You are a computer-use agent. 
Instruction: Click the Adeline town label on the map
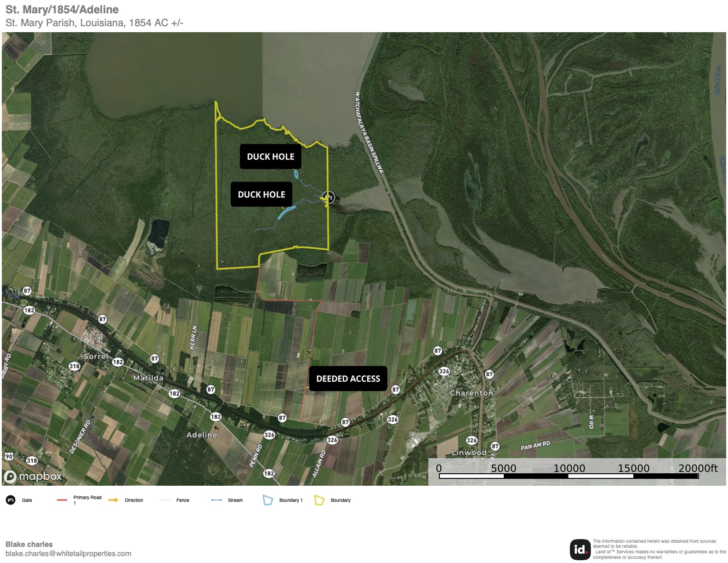point(202,435)
